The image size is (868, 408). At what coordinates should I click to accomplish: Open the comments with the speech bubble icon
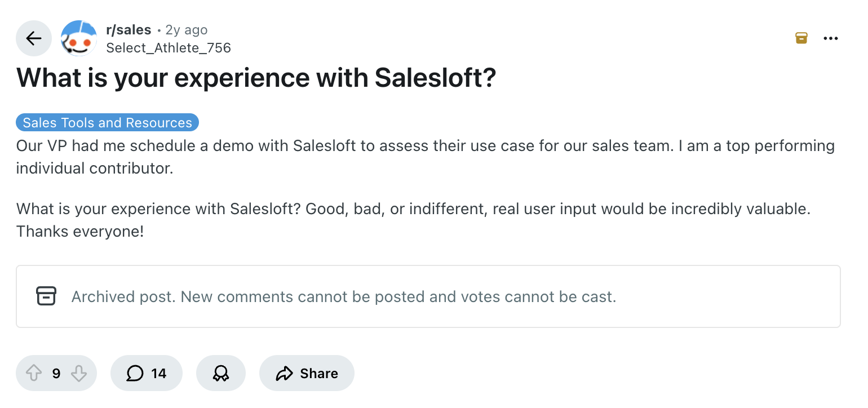[135, 373]
